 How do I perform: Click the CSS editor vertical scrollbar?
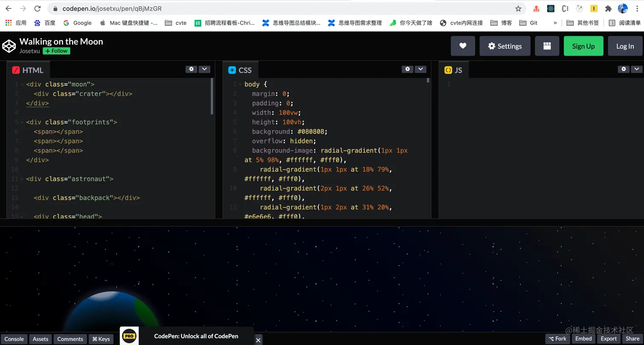[428, 80]
